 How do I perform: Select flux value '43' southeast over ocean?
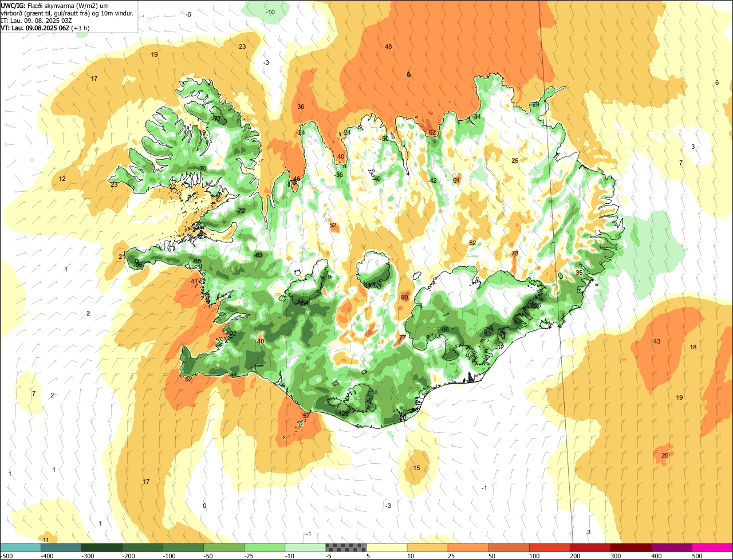tap(657, 341)
